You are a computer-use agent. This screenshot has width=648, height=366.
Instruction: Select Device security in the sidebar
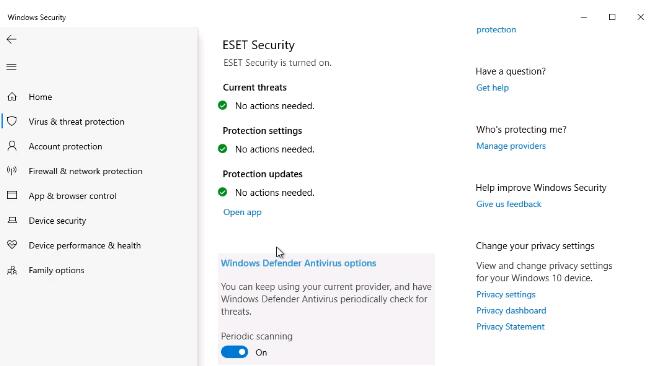(57, 221)
